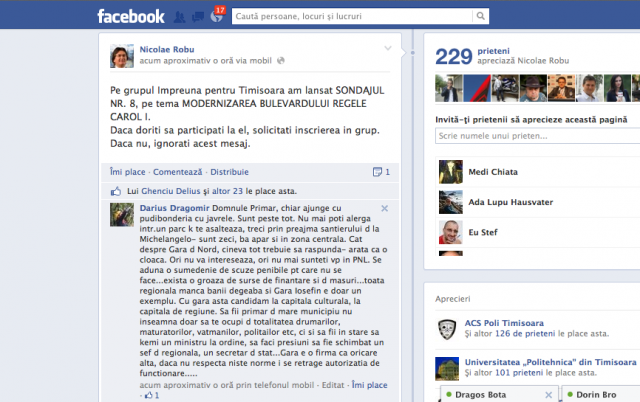Click the search magnifier button
This screenshot has width=640, height=402.
pos(481,16)
